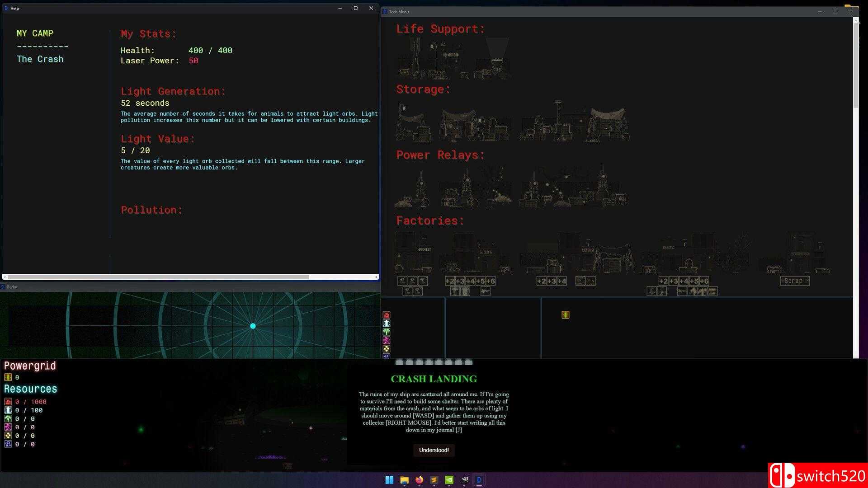
Task: Select the +6 Scouts factory upgrade
Action: click(490, 281)
